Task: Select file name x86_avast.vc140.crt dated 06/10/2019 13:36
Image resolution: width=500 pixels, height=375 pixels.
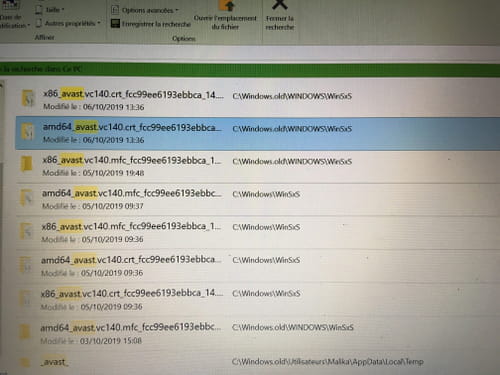Action: (133, 95)
